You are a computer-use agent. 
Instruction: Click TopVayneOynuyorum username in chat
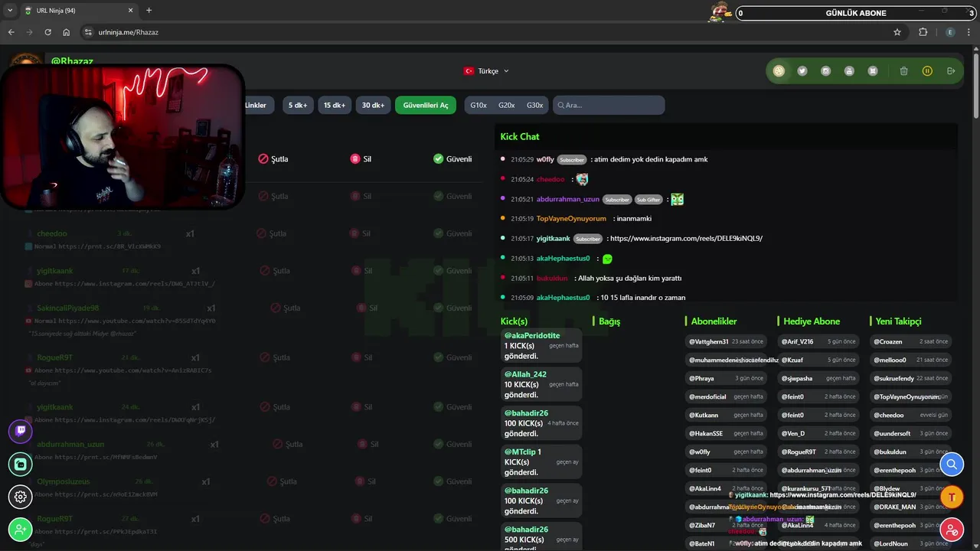(x=571, y=219)
